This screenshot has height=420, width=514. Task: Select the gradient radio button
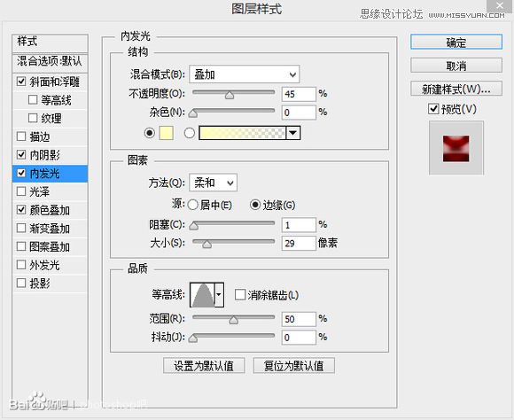(189, 133)
